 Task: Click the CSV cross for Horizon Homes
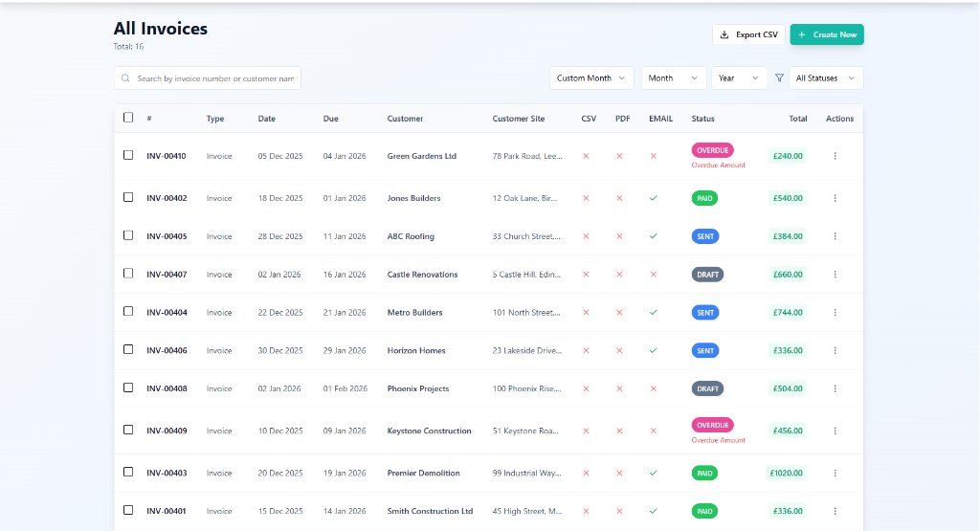[587, 350]
